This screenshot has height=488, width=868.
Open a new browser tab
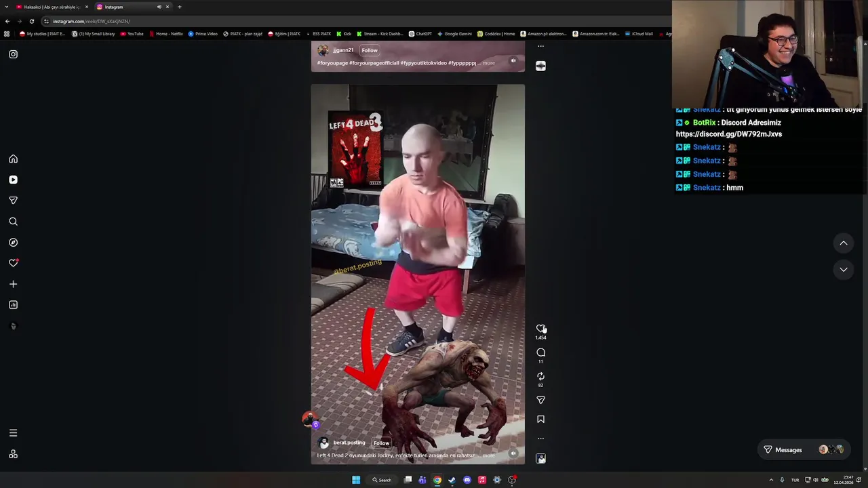tap(180, 7)
